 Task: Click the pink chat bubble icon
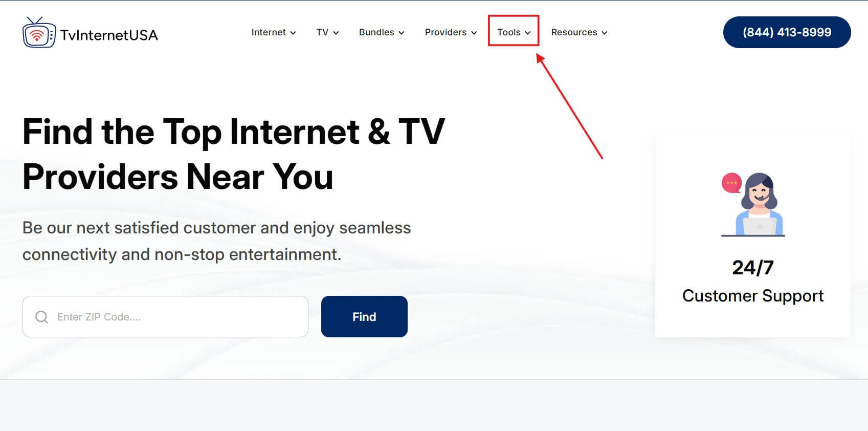(731, 183)
